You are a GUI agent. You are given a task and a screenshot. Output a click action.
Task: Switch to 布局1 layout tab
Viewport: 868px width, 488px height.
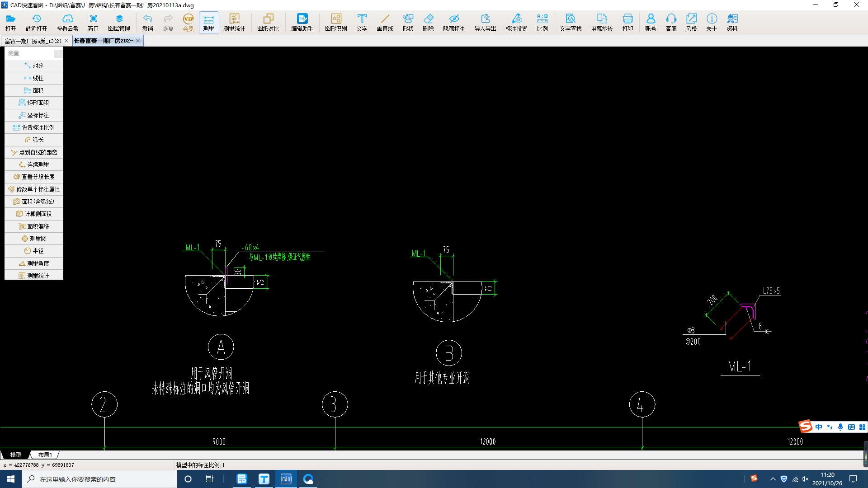[x=45, y=455]
